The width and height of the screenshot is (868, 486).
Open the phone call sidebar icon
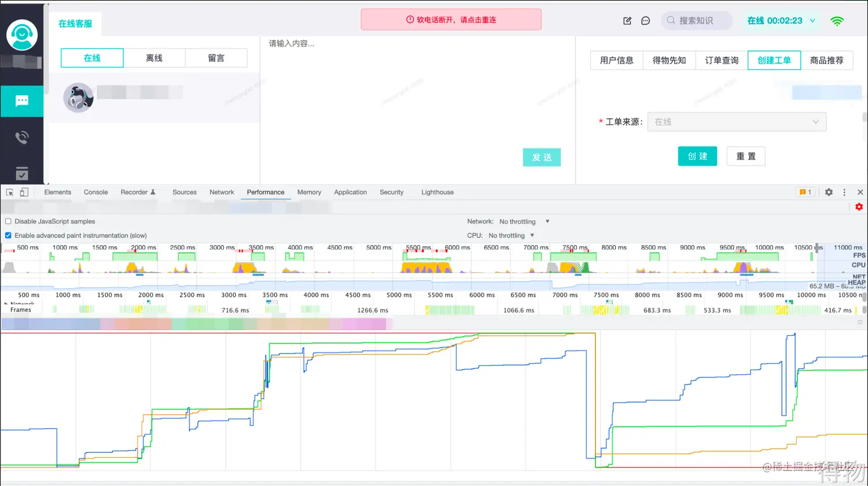point(22,137)
